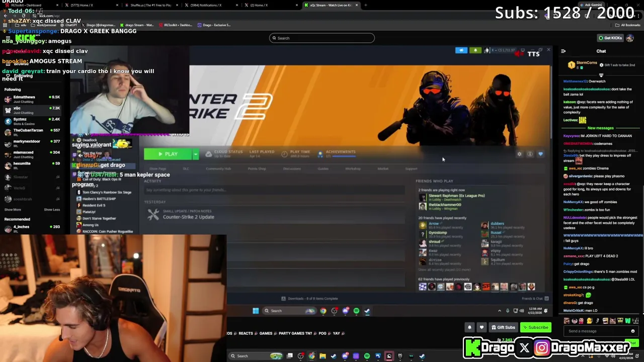Image resolution: width=644 pixels, height=362 pixels.
Task: Open a new browser tab
Action: coord(366,5)
